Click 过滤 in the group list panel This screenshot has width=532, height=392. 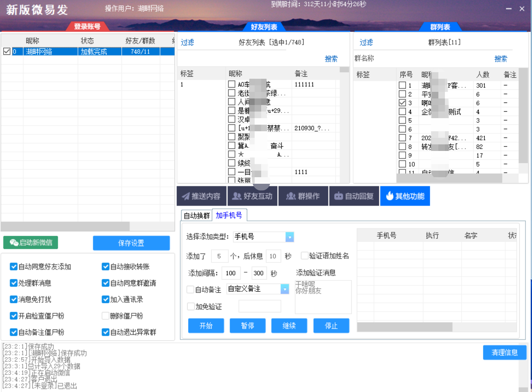[366, 42]
